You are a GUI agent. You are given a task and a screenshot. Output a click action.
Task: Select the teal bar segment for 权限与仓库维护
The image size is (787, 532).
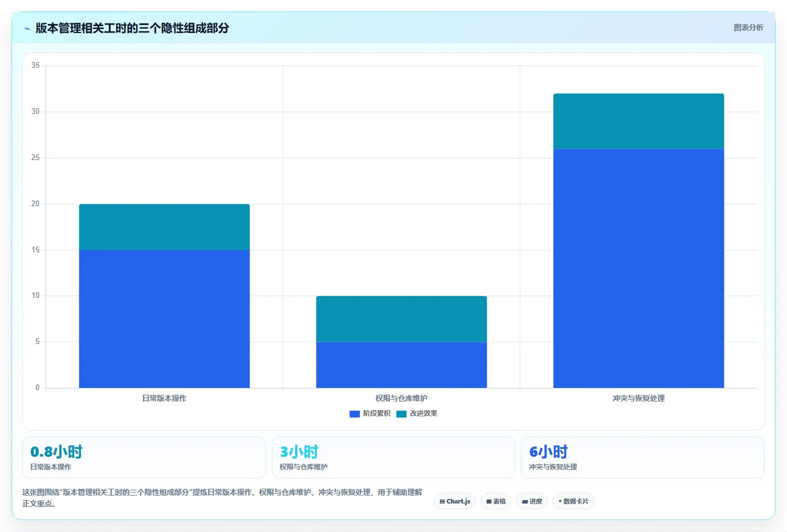pyautogui.click(x=401, y=319)
